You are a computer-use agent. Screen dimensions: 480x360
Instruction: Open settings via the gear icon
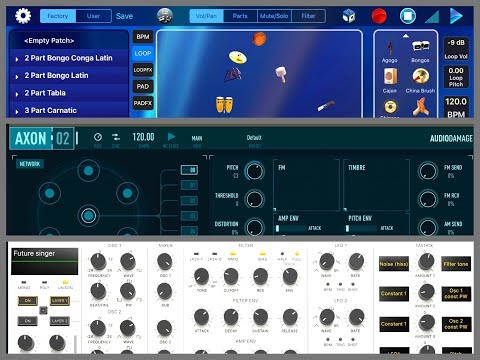[x=23, y=16]
